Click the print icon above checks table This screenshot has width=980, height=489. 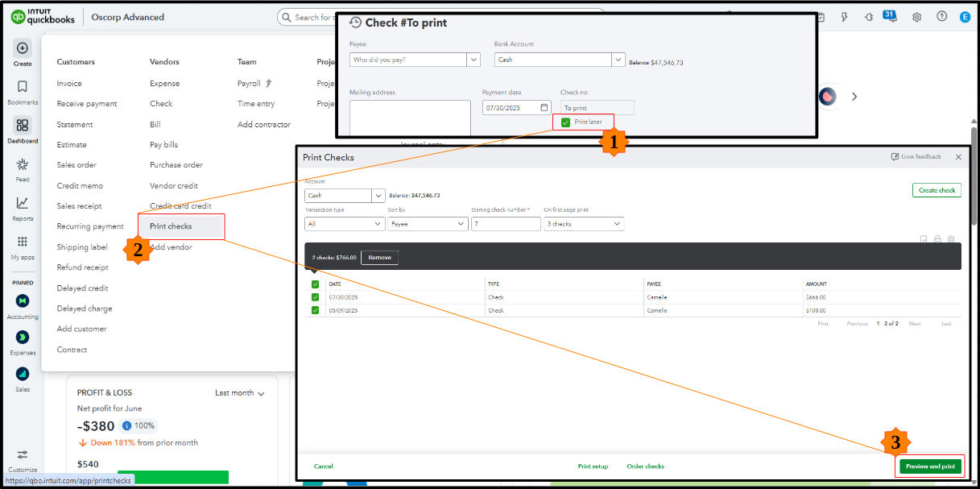pos(937,239)
